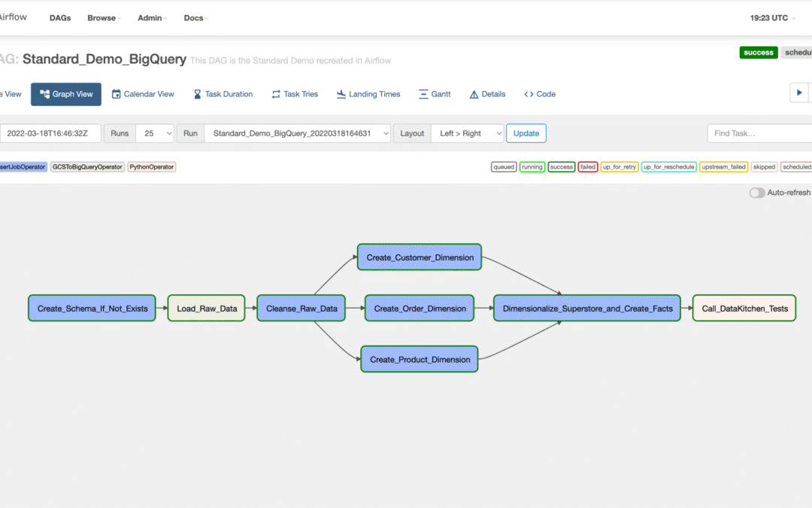Focus the Find Task search field
The width and height of the screenshot is (812, 508).
(x=759, y=133)
